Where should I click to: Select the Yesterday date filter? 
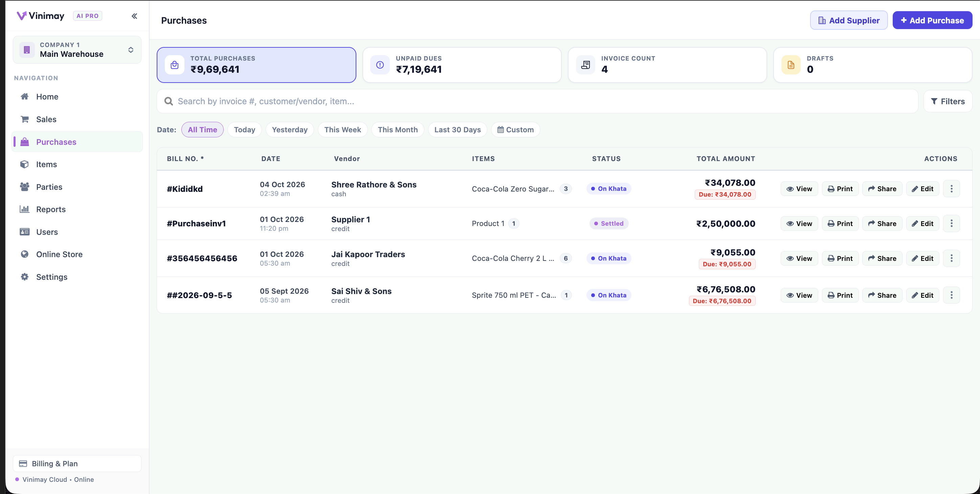[290, 130]
